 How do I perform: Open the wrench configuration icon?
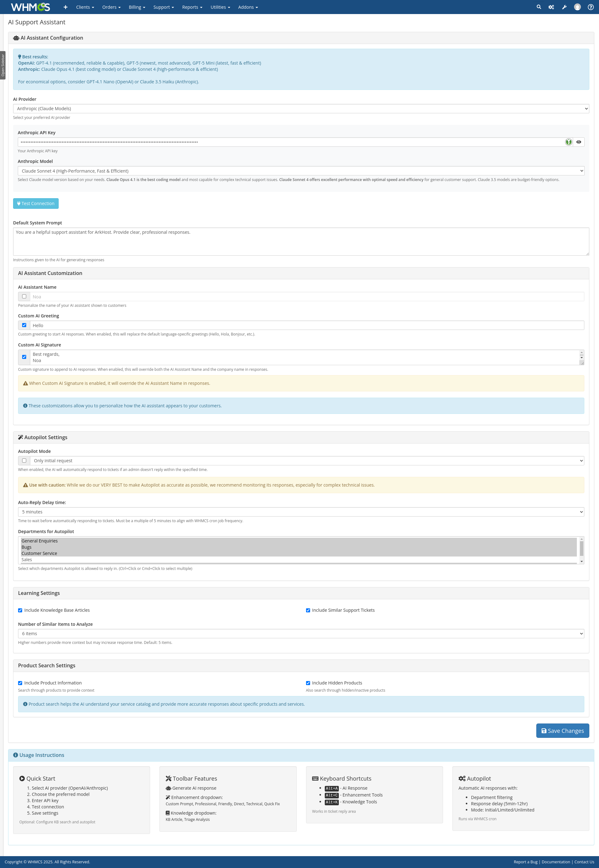coord(564,7)
